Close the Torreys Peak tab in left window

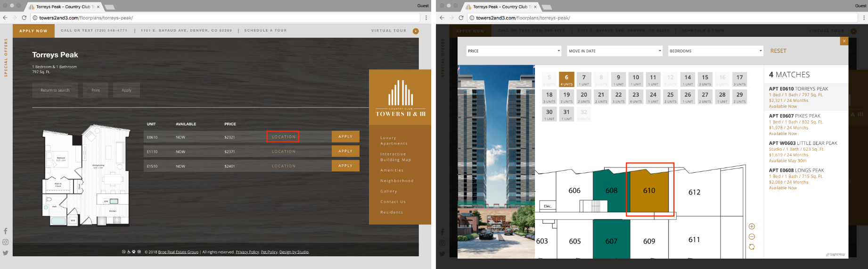click(98, 7)
